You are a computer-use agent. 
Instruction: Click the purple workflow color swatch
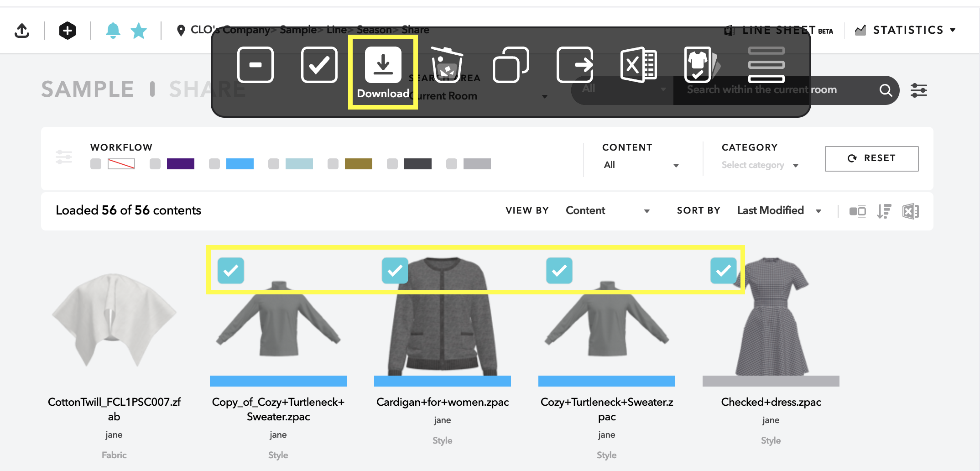(x=181, y=164)
